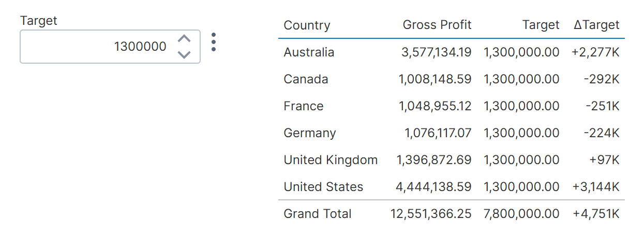Sort by the Gross Profit column header

(x=437, y=25)
